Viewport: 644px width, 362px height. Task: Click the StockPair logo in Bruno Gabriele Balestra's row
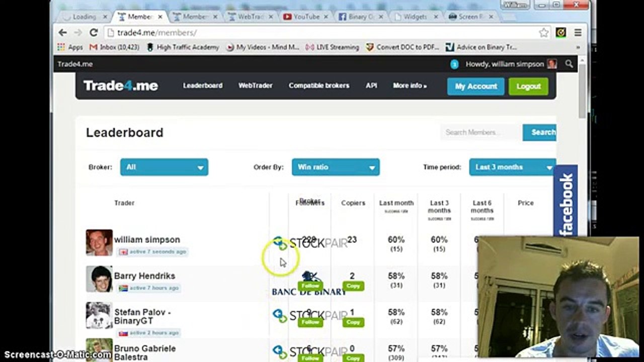pos(310,351)
